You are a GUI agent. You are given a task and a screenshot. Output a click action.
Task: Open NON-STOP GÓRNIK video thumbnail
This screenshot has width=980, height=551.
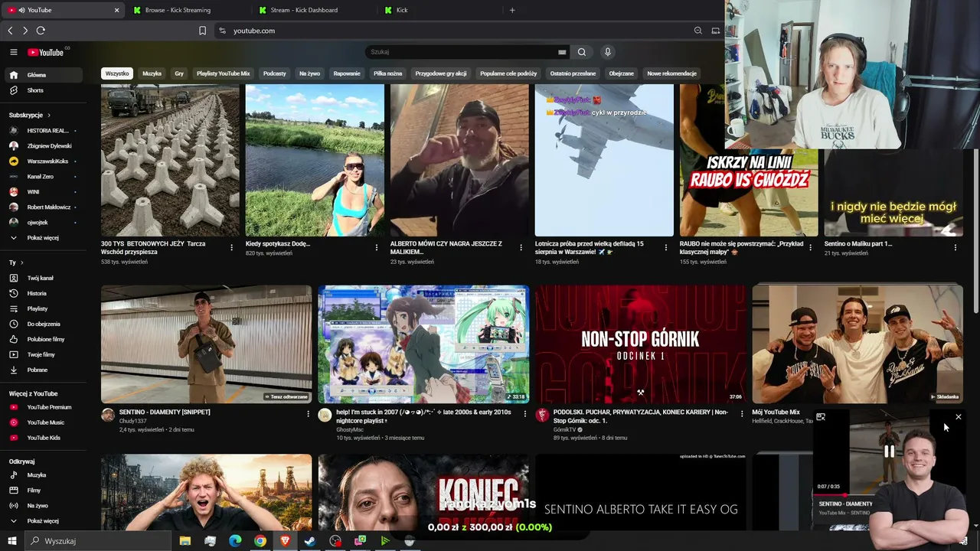coord(640,344)
